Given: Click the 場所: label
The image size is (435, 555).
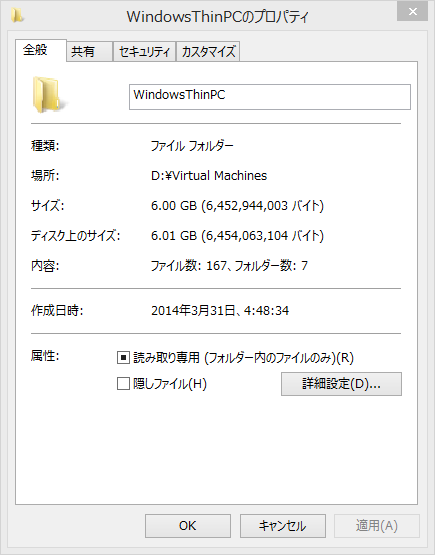Looking at the screenshot, I should tap(45, 175).
